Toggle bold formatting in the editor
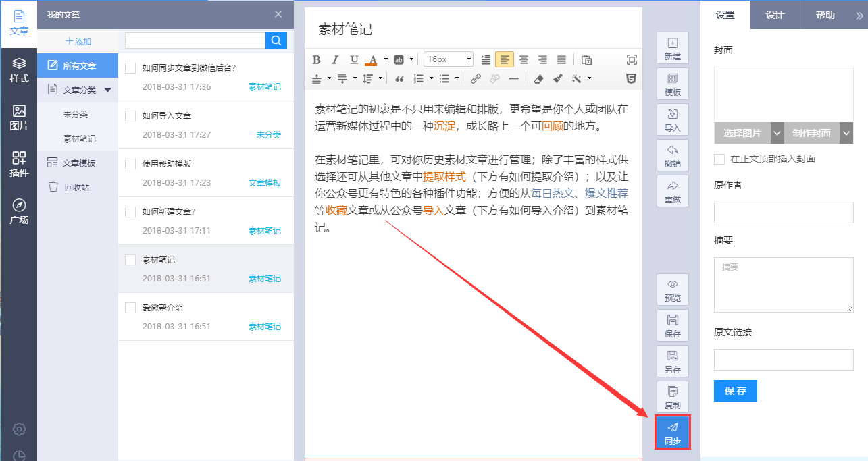The width and height of the screenshot is (868, 461). 316,59
